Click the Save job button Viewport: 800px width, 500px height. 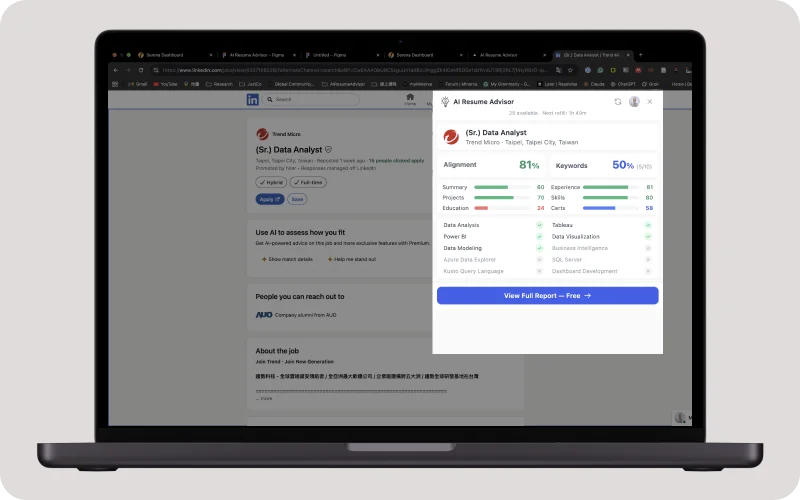pos(297,199)
